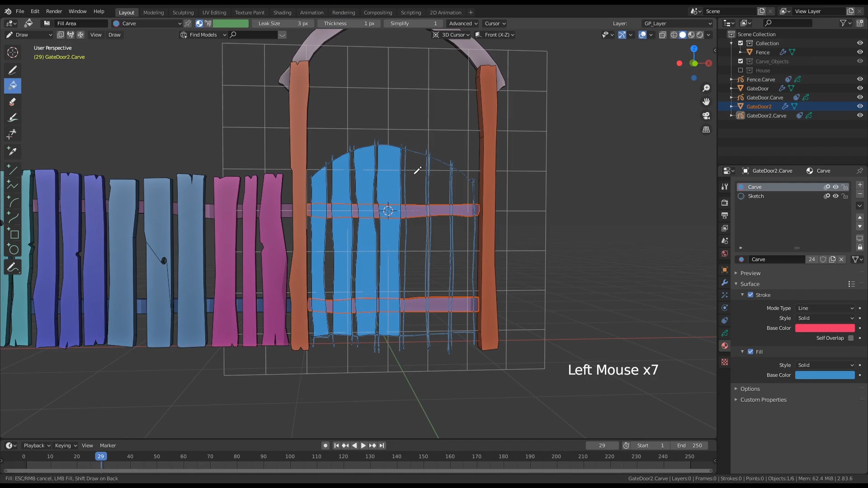Open the GP_Layer layer dropdown
The image size is (868, 488).
coord(677,23)
